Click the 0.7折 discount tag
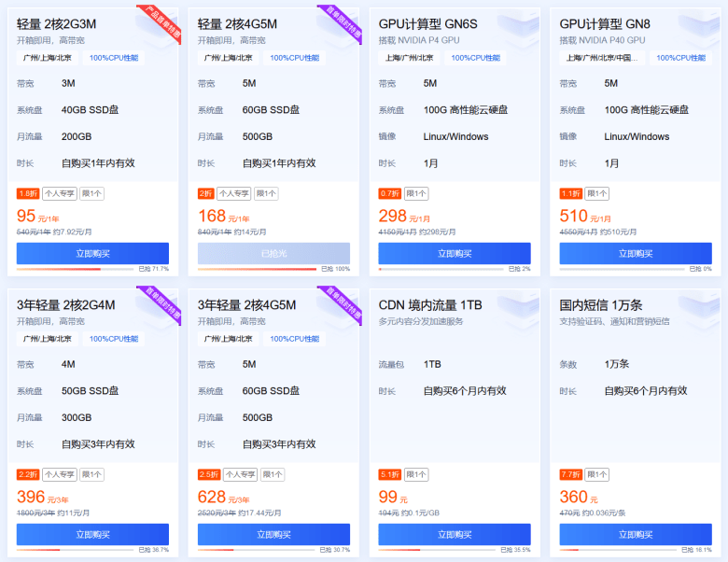The height and width of the screenshot is (562, 728). 389,193
